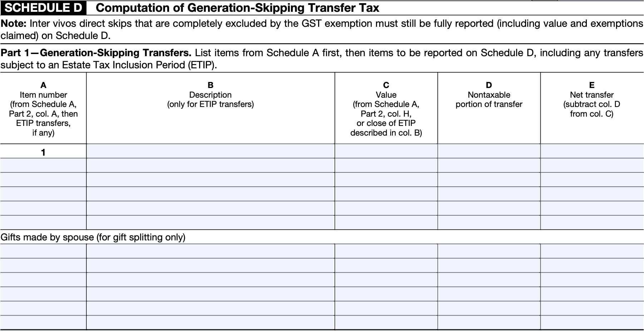
Task: Click Item number cell in Part 1's second row
Action: click(43, 165)
